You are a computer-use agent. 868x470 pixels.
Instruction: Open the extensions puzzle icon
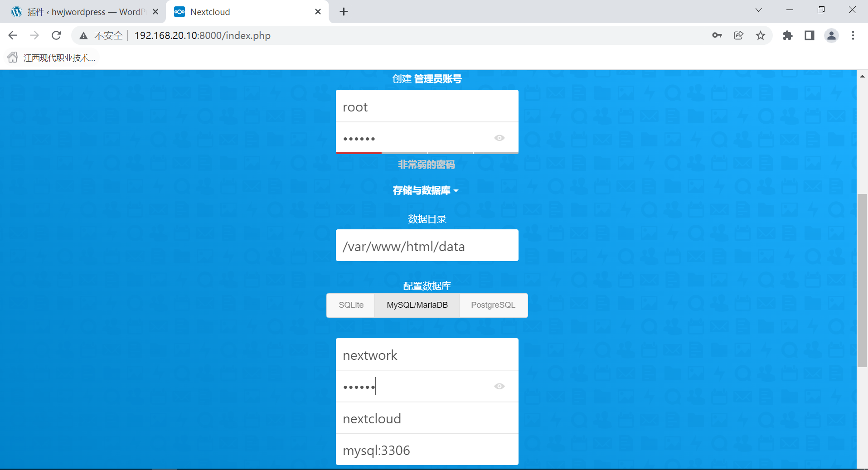pos(788,35)
